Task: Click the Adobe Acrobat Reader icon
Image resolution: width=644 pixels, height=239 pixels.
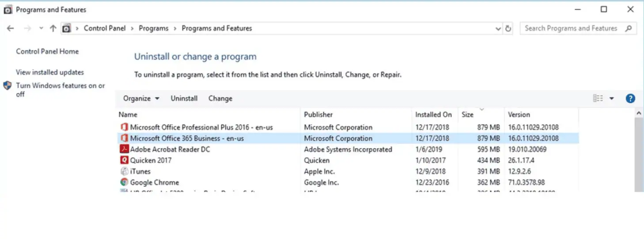Action: pos(124,149)
